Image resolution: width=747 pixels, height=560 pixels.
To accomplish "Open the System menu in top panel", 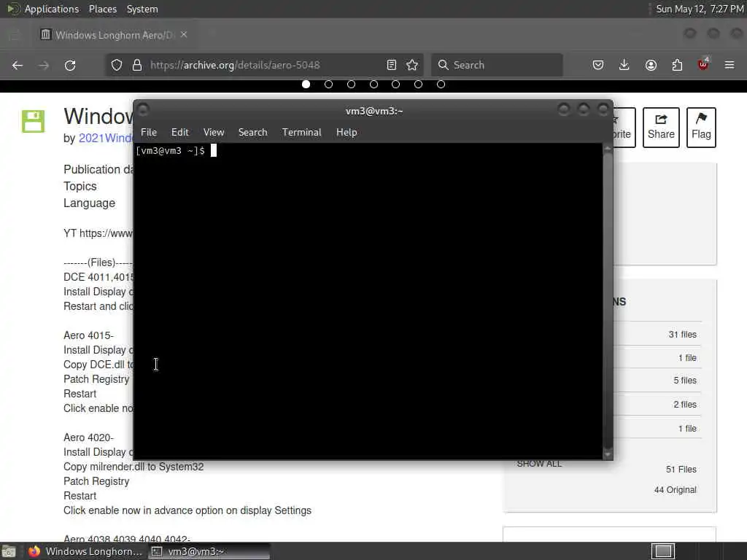I will tap(142, 9).
